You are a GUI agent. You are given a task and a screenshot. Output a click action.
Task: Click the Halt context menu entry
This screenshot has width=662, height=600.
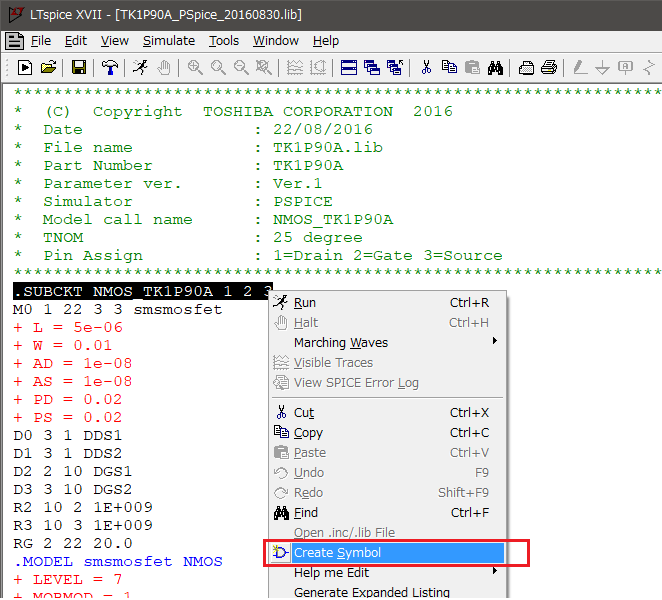pyautogui.click(x=388, y=323)
